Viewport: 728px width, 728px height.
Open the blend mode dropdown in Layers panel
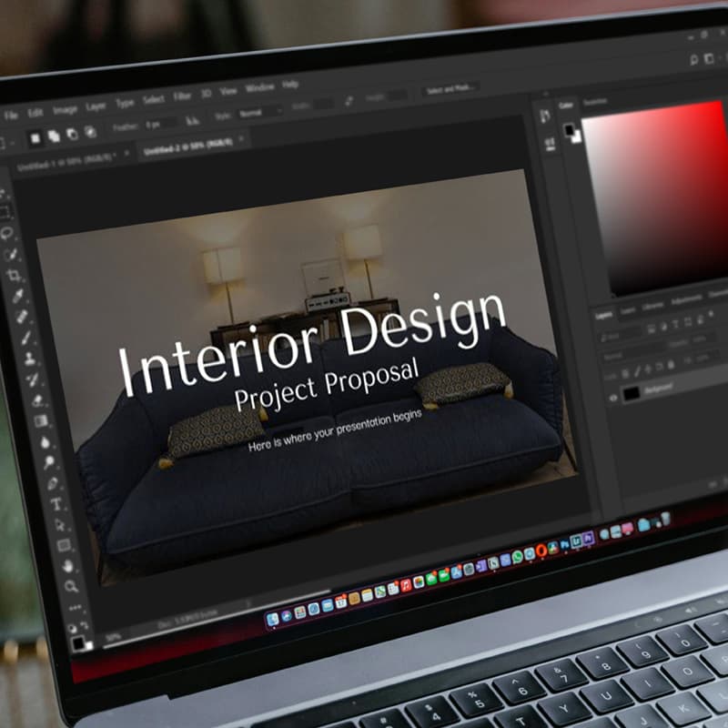point(633,353)
